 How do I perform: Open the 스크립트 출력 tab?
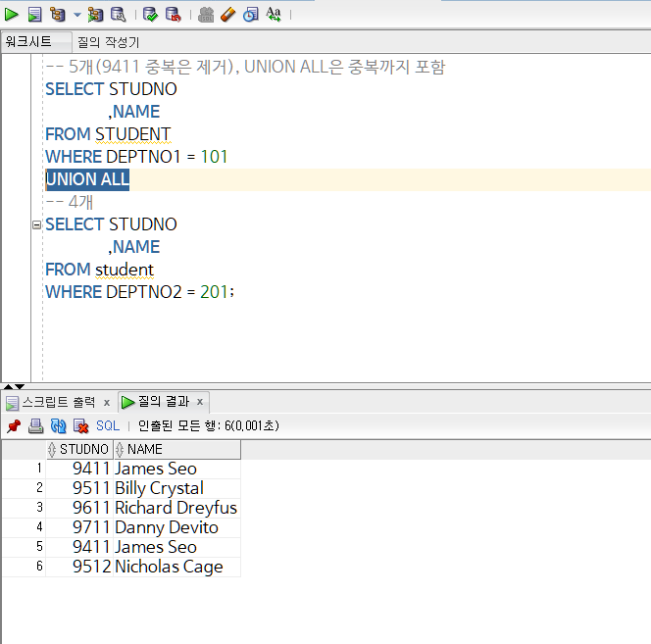point(59,402)
